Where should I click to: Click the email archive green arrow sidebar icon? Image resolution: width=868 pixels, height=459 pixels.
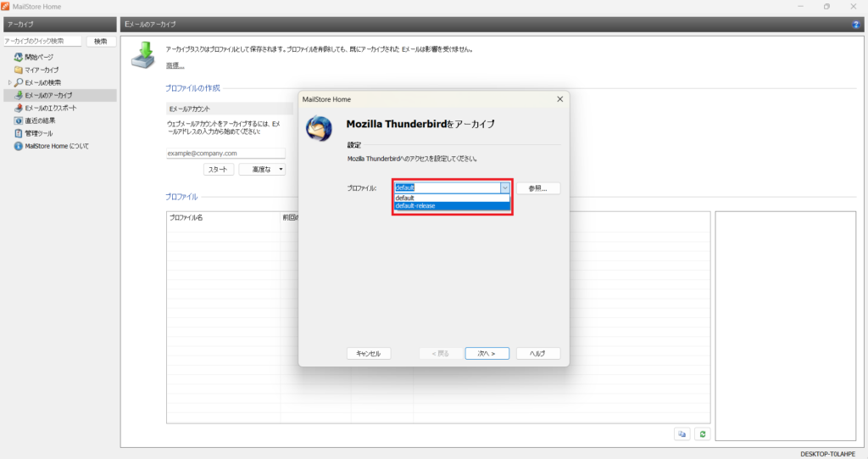tap(19, 95)
